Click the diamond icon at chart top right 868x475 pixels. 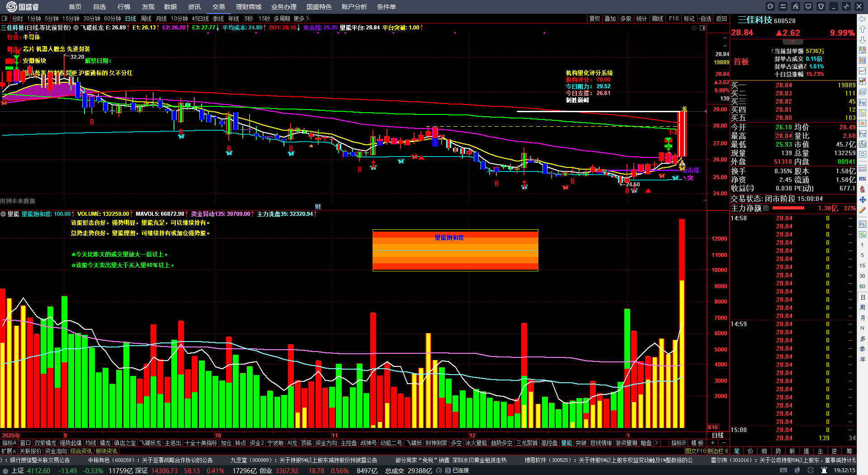(x=694, y=28)
